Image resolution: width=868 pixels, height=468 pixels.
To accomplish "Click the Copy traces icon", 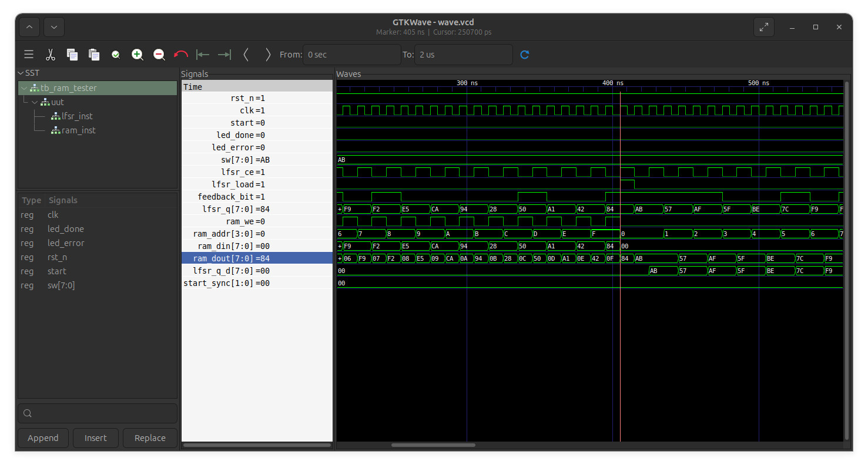I will [72, 55].
